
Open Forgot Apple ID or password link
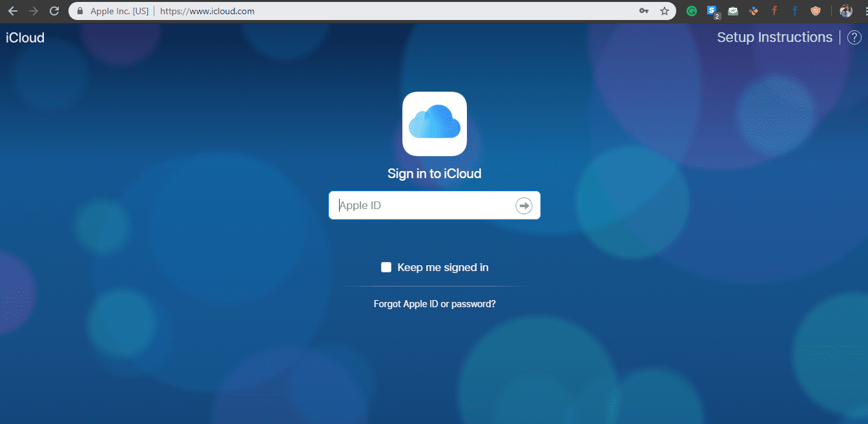point(434,303)
